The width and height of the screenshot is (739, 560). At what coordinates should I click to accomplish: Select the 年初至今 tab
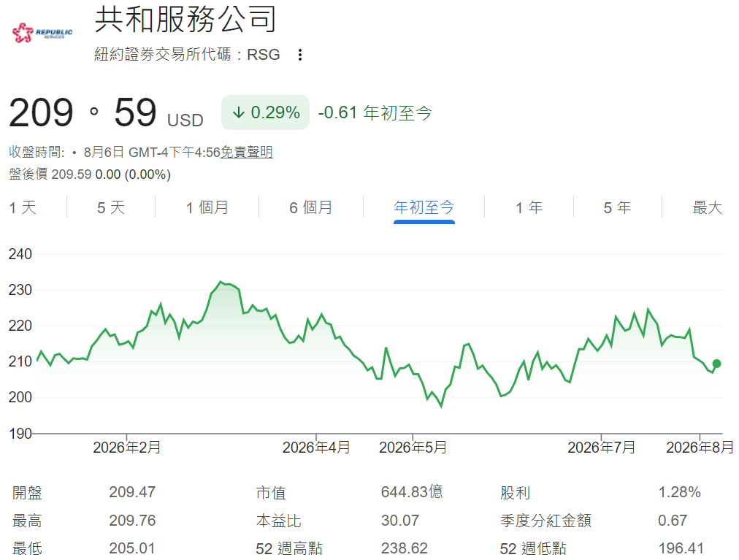[424, 207]
